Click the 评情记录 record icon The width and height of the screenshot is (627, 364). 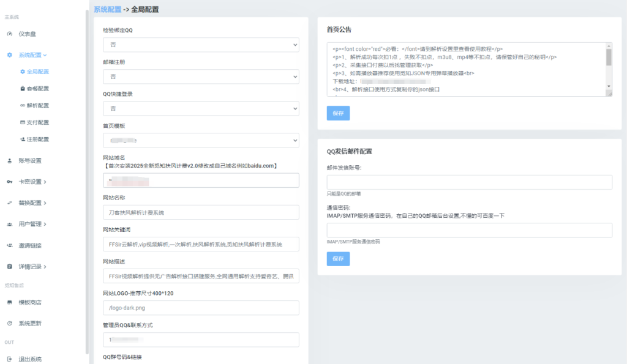[9, 266]
